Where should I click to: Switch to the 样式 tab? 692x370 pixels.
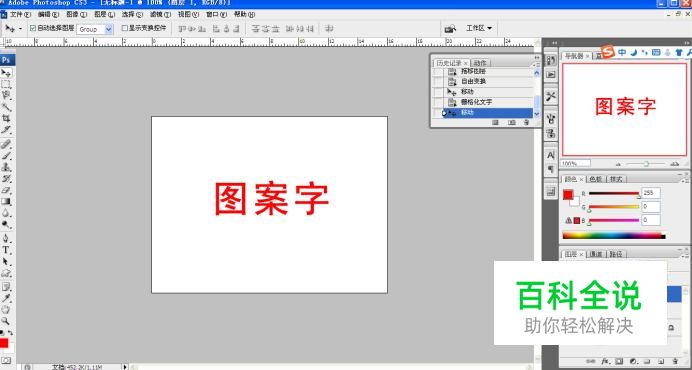click(x=616, y=179)
